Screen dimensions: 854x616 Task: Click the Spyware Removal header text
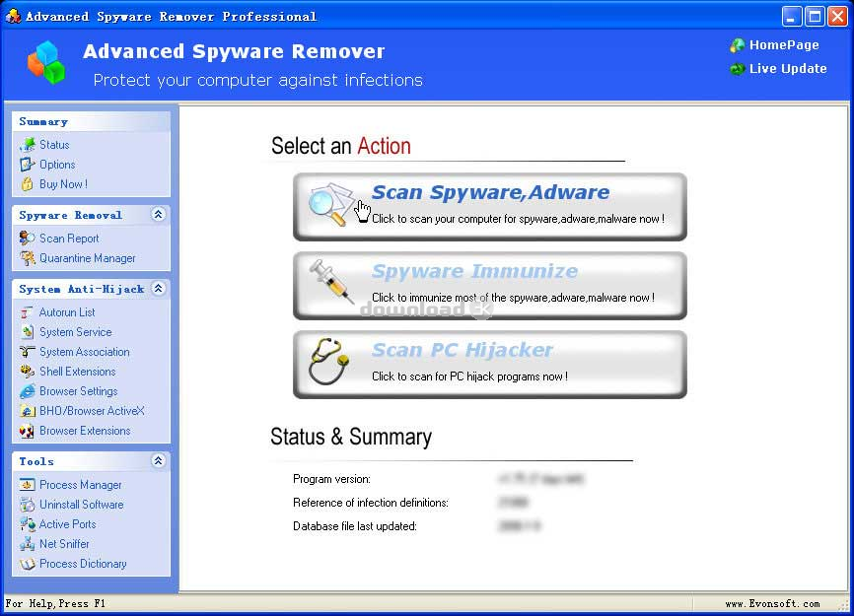point(70,215)
